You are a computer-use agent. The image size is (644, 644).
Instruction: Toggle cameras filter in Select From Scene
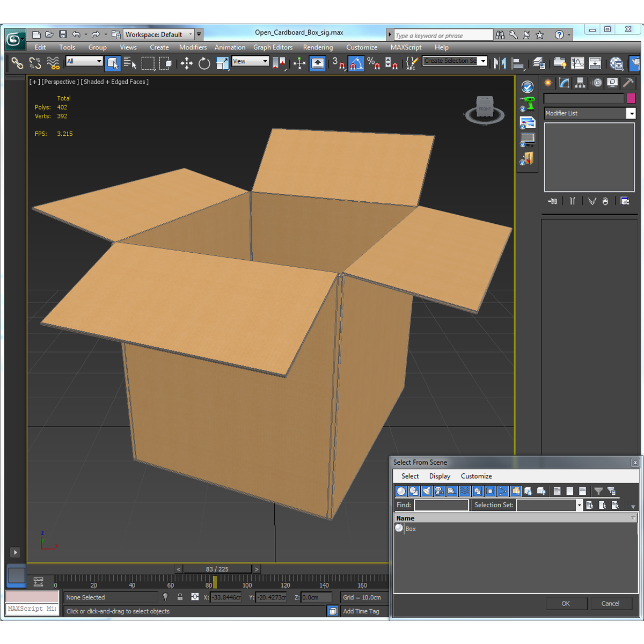pyautogui.click(x=438, y=492)
